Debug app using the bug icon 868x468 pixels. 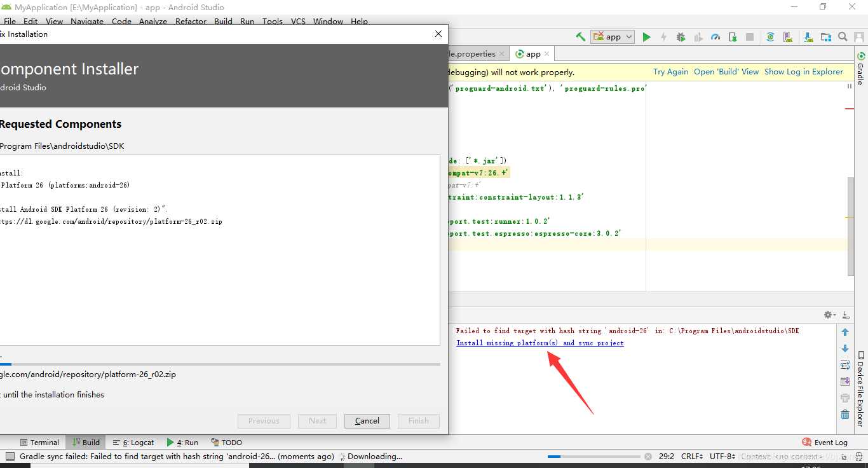point(681,37)
